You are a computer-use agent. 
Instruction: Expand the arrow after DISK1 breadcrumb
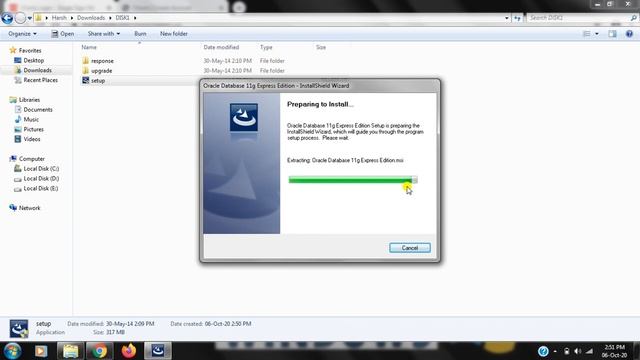click(x=135, y=18)
